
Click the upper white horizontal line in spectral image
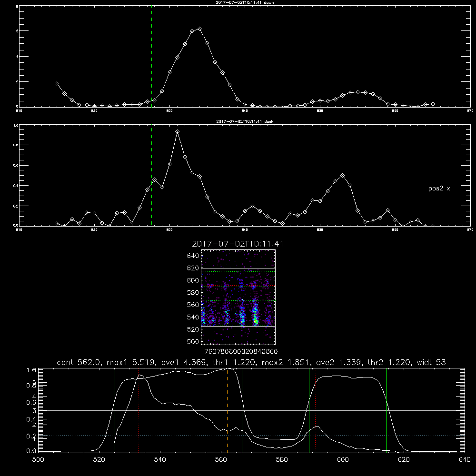coord(238,268)
